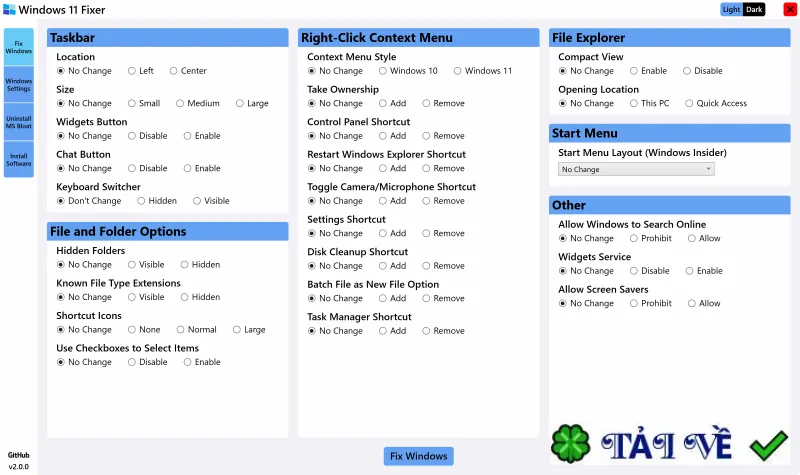Switch to Dark theme
800x475 pixels.
[754, 9]
